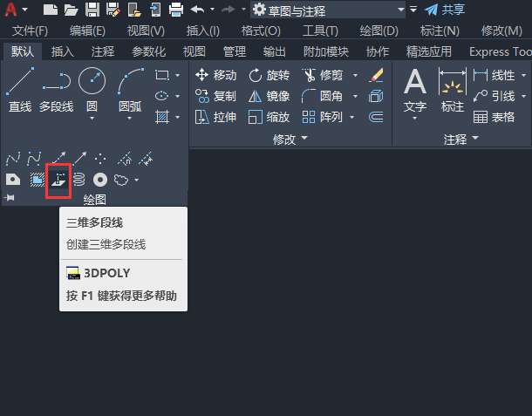Click the 镜像 mirror tool
This screenshot has height=416, width=532.
click(269, 96)
